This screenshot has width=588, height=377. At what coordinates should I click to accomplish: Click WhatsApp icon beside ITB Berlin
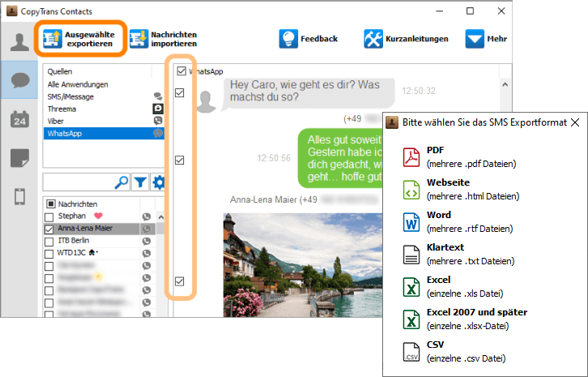(x=147, y=241)
